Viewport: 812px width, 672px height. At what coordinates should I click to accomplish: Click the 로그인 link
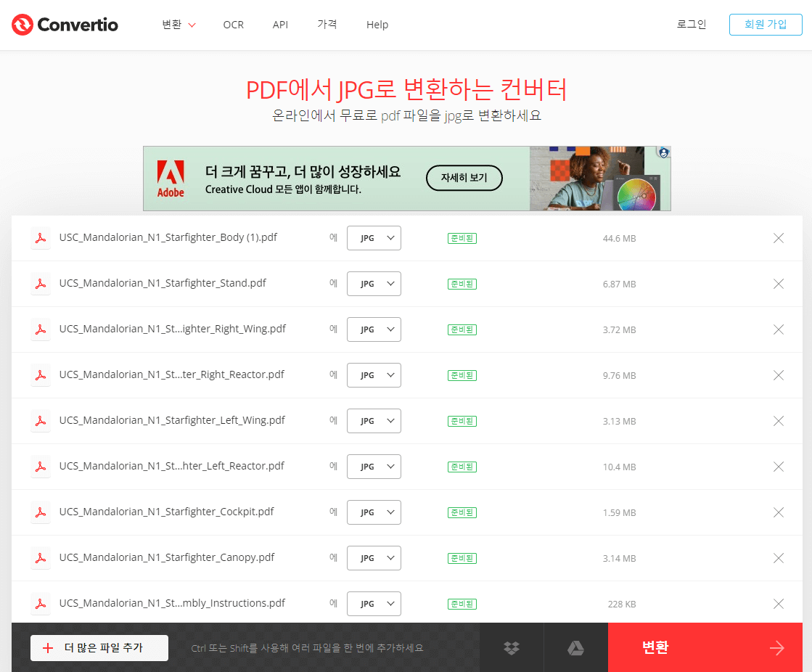pyautogui.click(x=692, y=24)
